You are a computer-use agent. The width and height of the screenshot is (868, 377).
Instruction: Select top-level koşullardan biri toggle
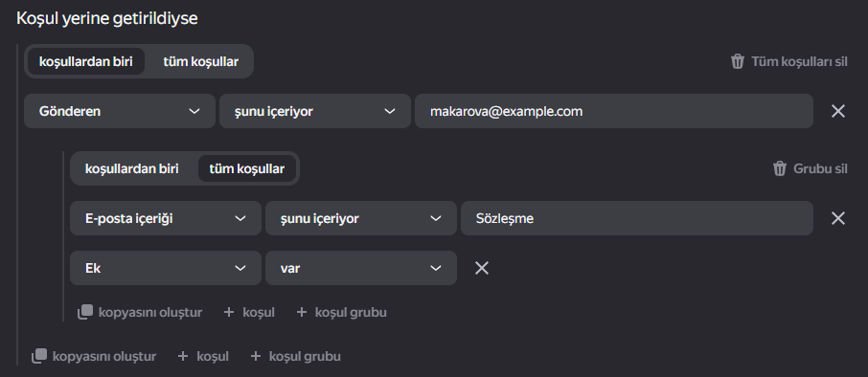(86, 61)
